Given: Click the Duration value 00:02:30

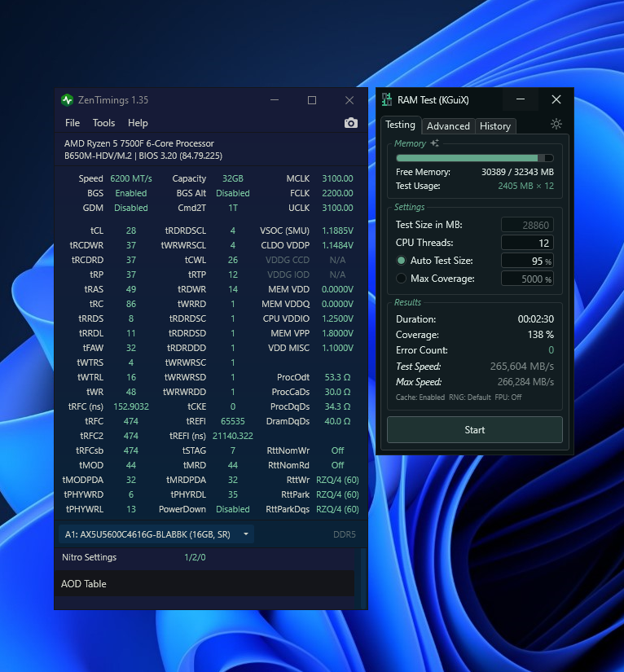Looking at the screenshot, I should click(x=536, y=319).
